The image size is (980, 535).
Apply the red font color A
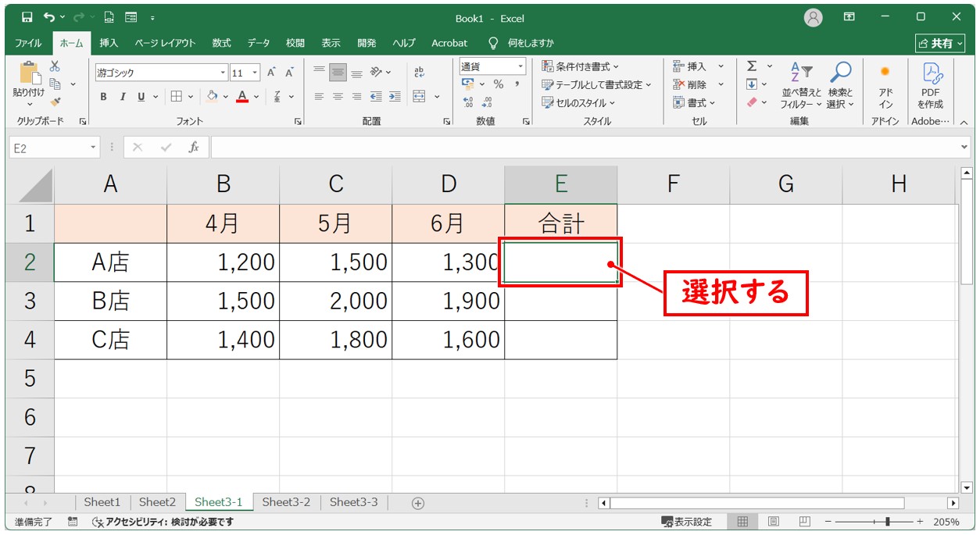click(242, 97)
